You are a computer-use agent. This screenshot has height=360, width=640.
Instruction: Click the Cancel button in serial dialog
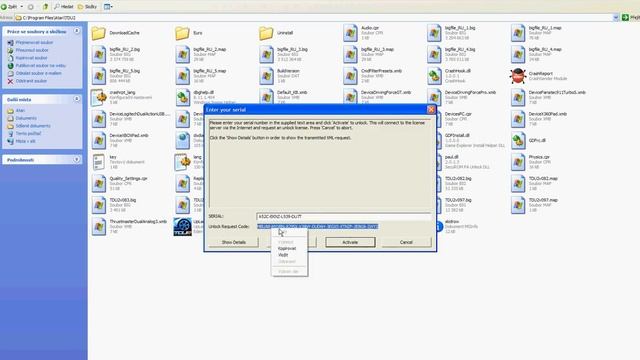coord(406,242)
